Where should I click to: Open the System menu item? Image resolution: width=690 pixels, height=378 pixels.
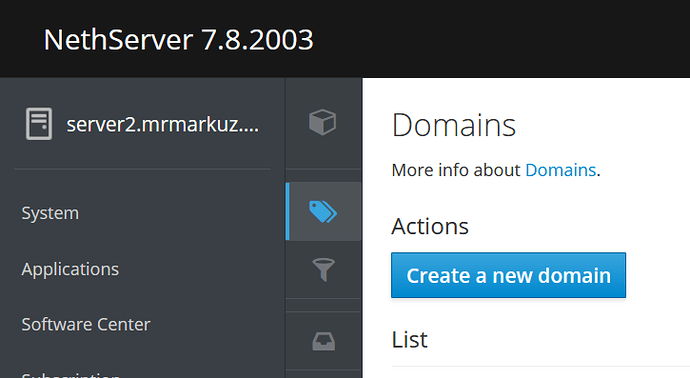coord(50,213)
